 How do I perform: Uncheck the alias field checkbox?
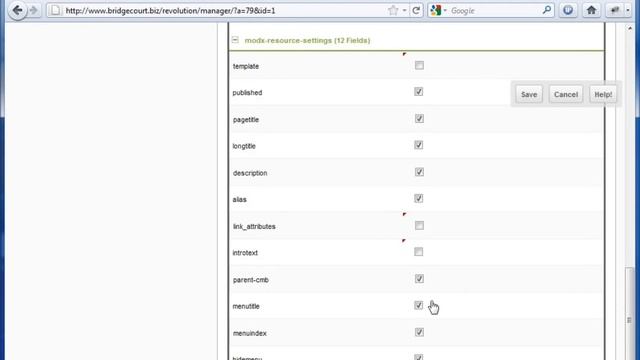click(419, 199)
